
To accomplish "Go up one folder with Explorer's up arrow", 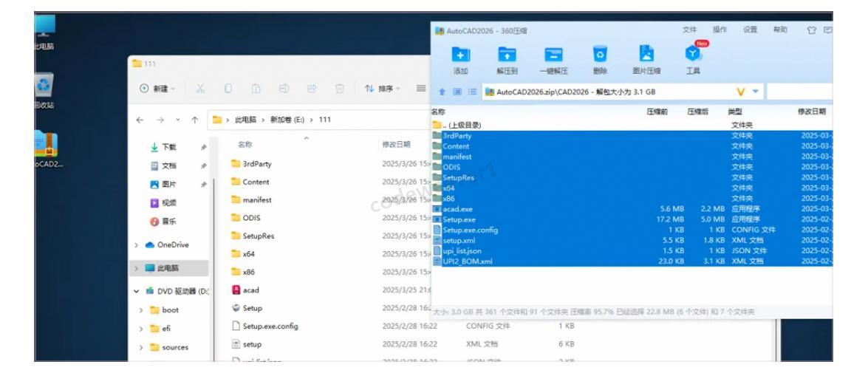I will coord(195,120).
